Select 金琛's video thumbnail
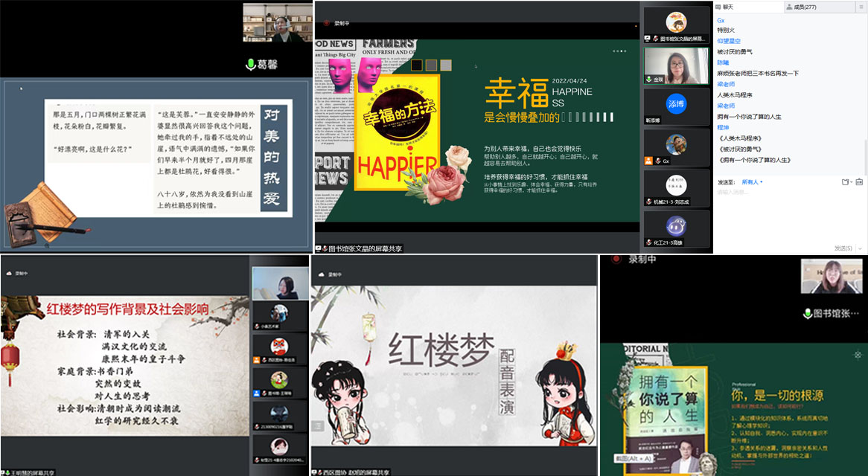Screen dimensions: 868x476 (x=676, y=67)
